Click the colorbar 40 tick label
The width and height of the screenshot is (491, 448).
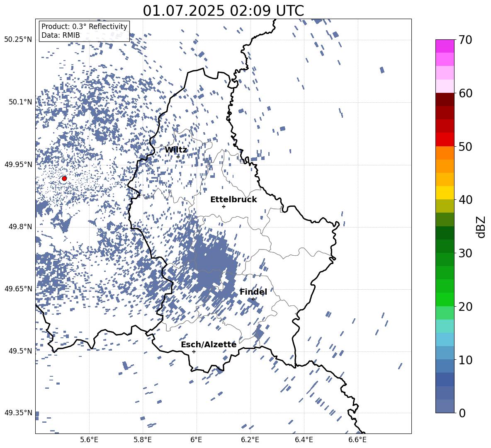[465, 200]
